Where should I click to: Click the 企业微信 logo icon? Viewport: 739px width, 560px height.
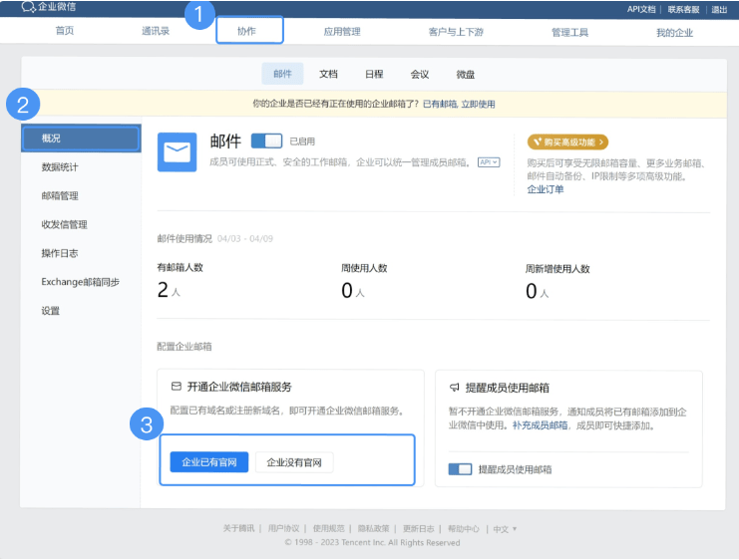coord(28,7)
